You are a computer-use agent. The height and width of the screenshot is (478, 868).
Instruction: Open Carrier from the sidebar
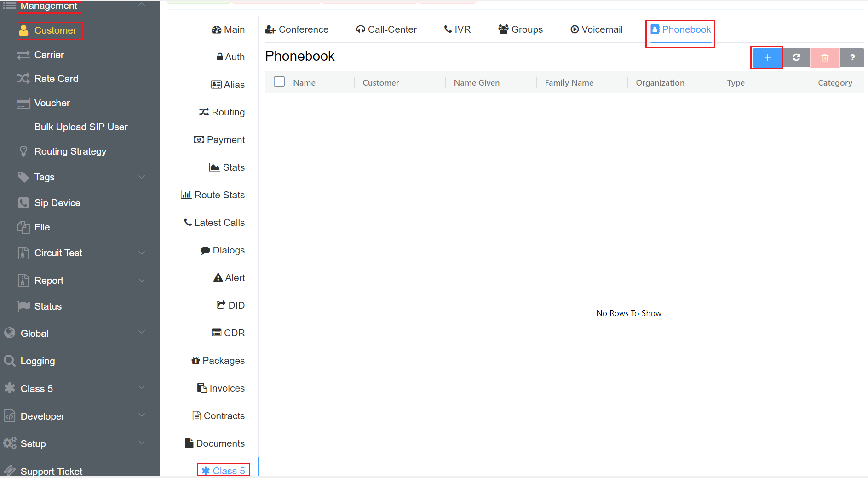point(49,55)
